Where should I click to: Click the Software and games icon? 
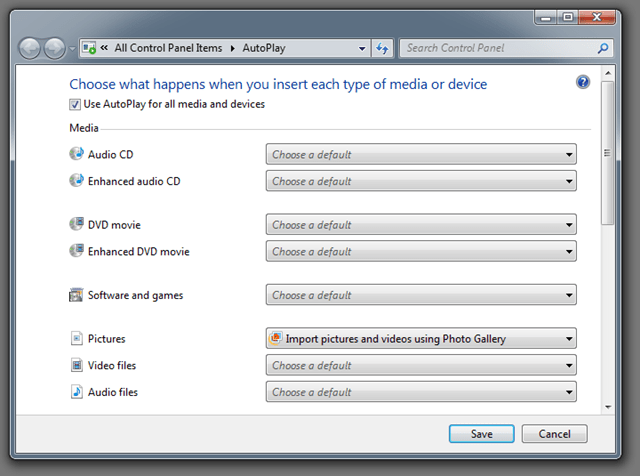pyautogui.click(x=76, y=295)
